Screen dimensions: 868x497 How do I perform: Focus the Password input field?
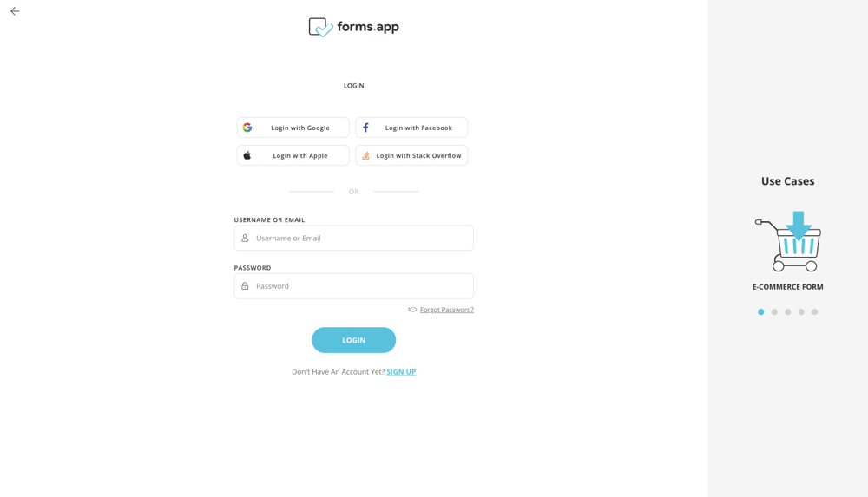(x=360, y=286)
